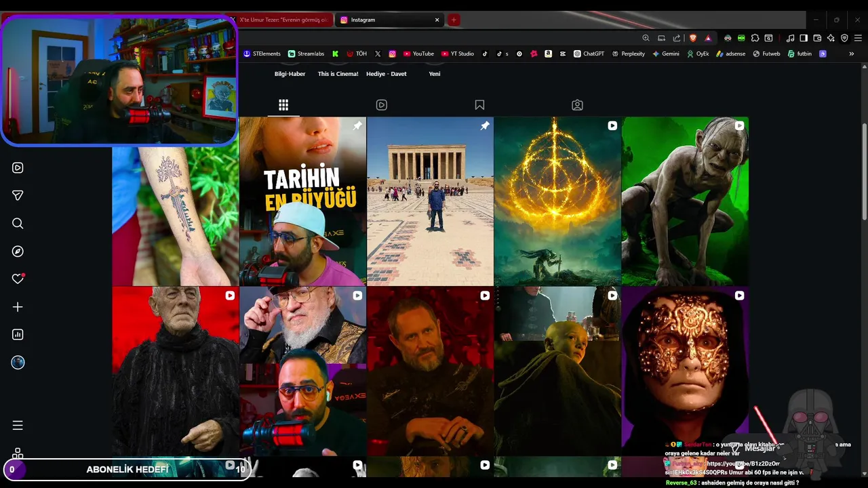
Task: Open the Explore compass icon
Action: click(x=18, y=251)
